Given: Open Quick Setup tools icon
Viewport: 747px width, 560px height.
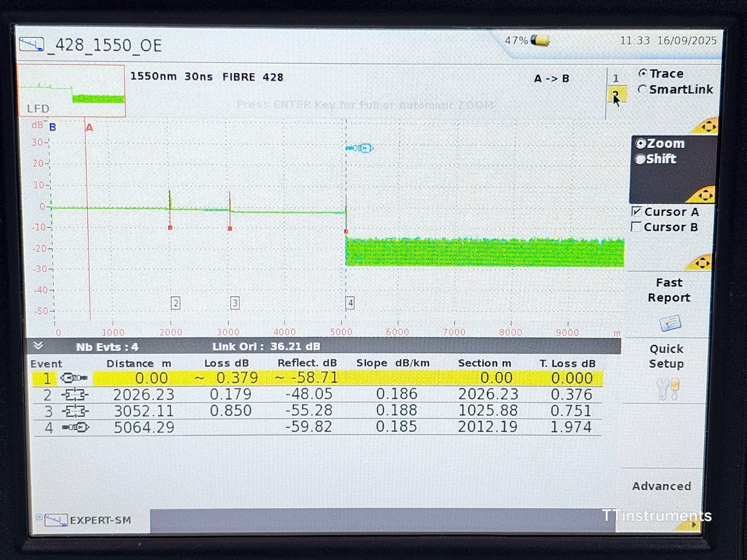Looking at the screenshot, I should [668, 389].
